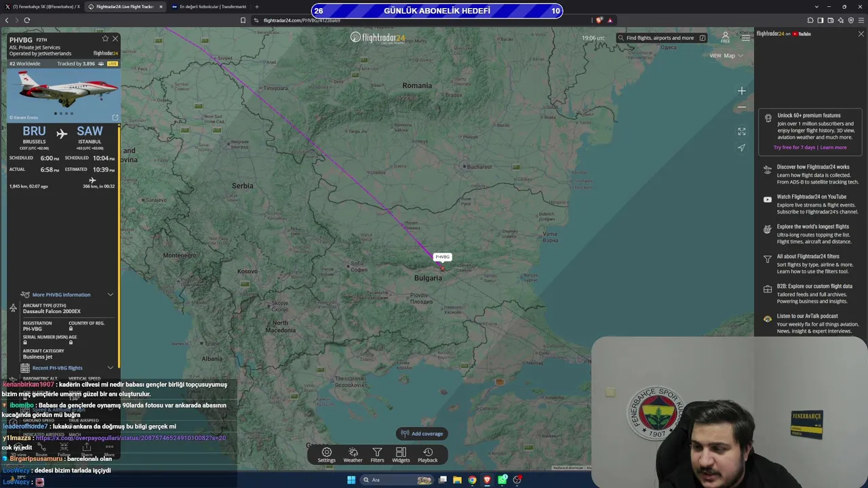Click the taskbar Ara search box
Screen dimensions: 868x488
click(397, 480)
